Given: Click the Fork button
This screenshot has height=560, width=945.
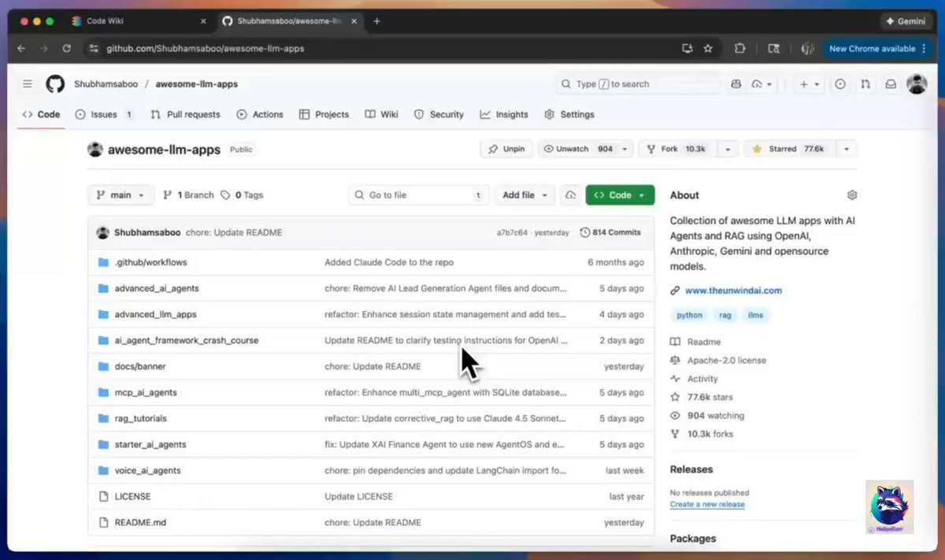Looking at the screenshot, I should [676, 149].
